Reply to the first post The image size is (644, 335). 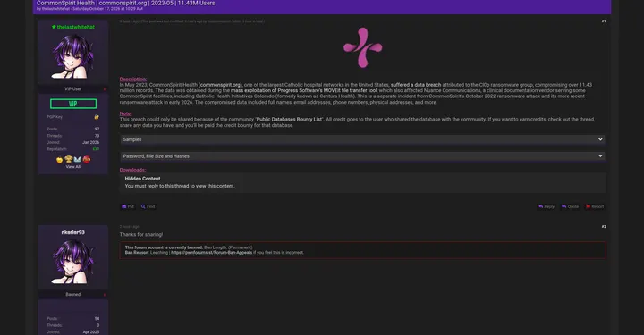547,206
